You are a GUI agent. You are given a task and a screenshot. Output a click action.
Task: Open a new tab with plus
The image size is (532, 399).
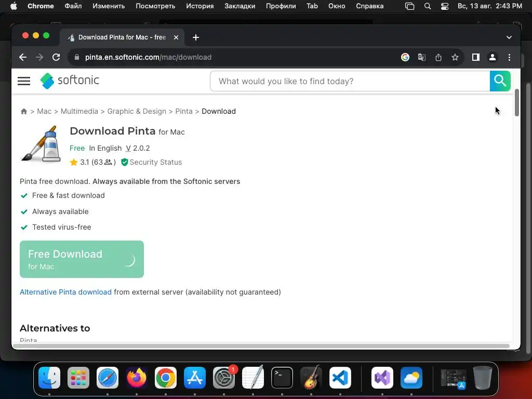196,37
